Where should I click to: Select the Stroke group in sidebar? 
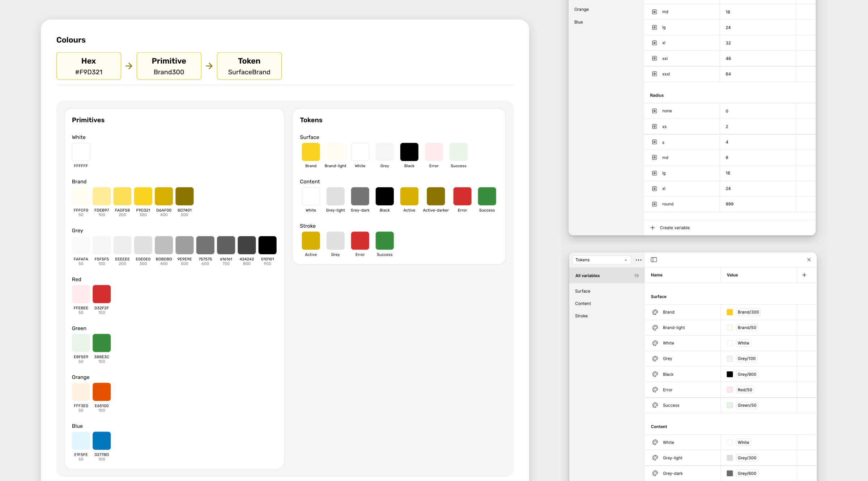[581, 316]
